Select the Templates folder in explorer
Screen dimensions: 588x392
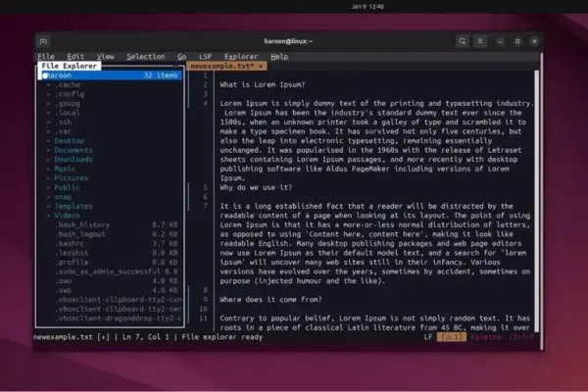(73, 207)
